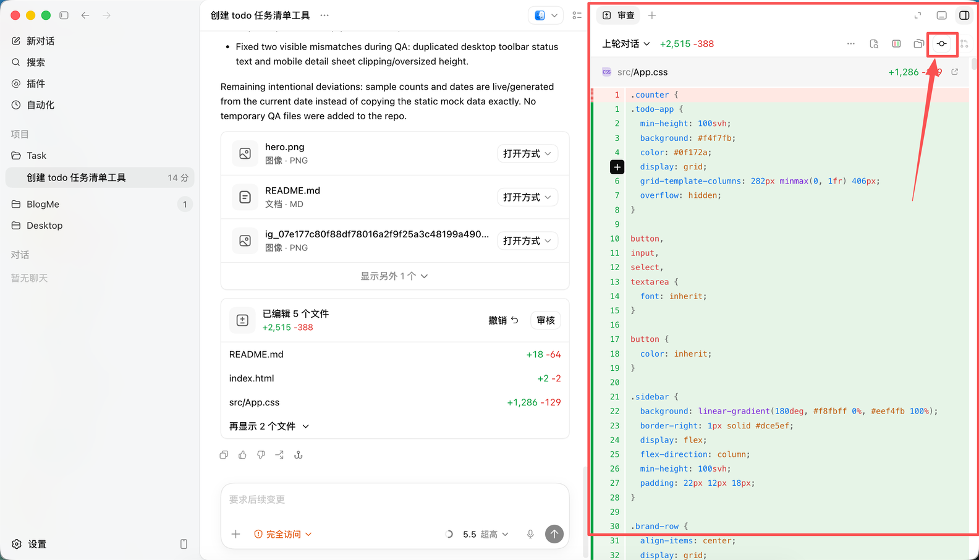Open 设置 at the sidebar bottom

[x=29, y=544]
